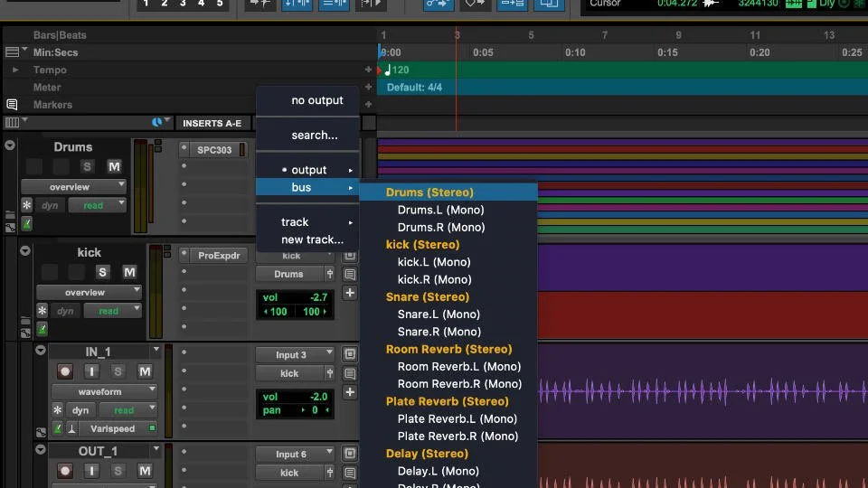Click the kick track freeze snowflake icon
The width and height of the screenshot is (868, 488).
pyautogui.click(x=42, y=311)
